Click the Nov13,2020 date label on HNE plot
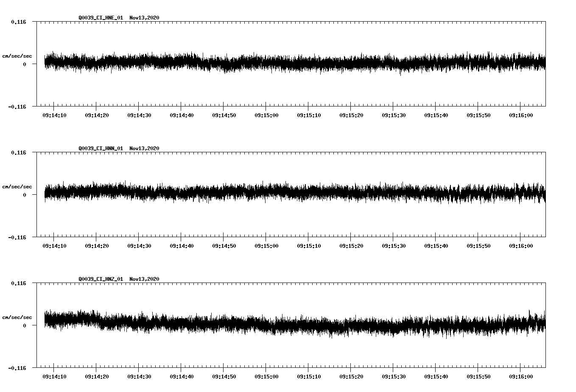Image resolution: width=576 pixels, height=392 pixels. coord(144,18)
